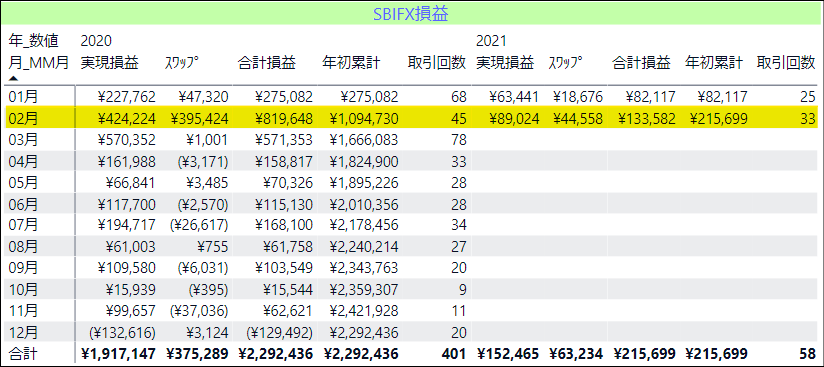Click the ¥424,224 cell in 02月
Viewport: 824px width, 367px height.
pyautogui.click(x=127, y=119)
